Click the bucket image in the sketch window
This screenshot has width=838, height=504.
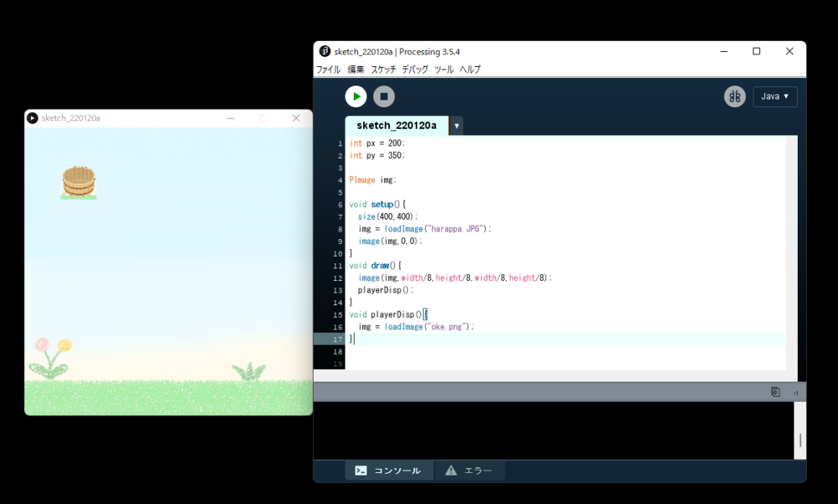coord(79,182)
